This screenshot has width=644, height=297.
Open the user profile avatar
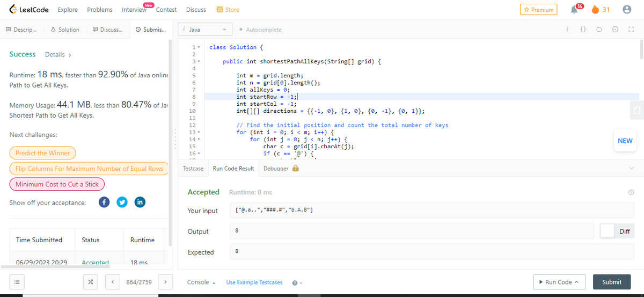coord(626,10)
